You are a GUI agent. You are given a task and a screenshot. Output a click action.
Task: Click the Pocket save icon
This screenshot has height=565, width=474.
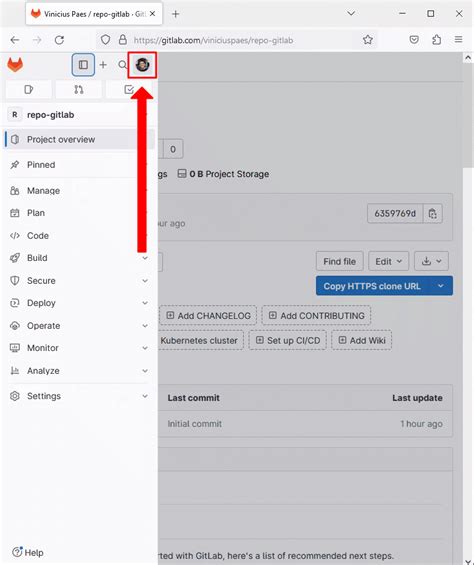click(x=414, y=40)
